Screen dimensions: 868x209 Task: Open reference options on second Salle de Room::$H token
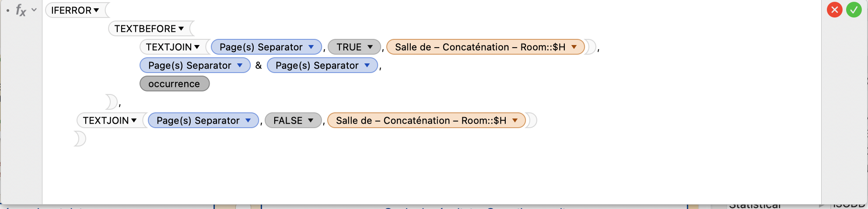click(x=515, y=120)
